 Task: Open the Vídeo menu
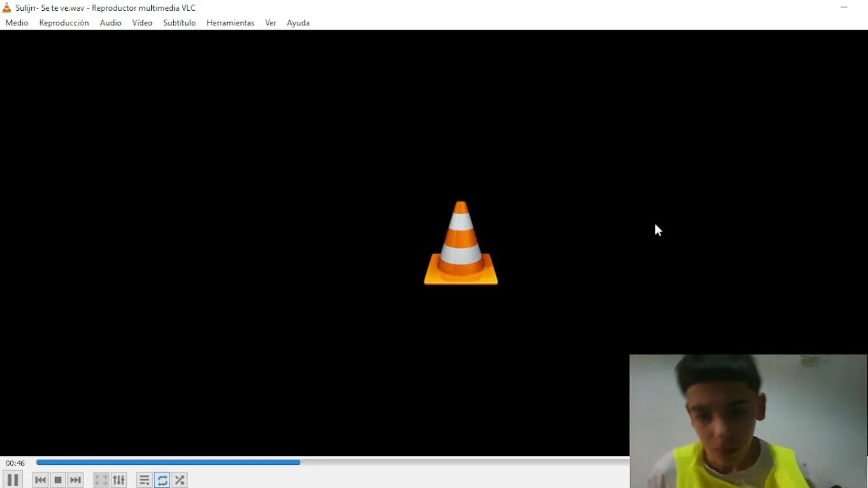(x=142, y=23)
